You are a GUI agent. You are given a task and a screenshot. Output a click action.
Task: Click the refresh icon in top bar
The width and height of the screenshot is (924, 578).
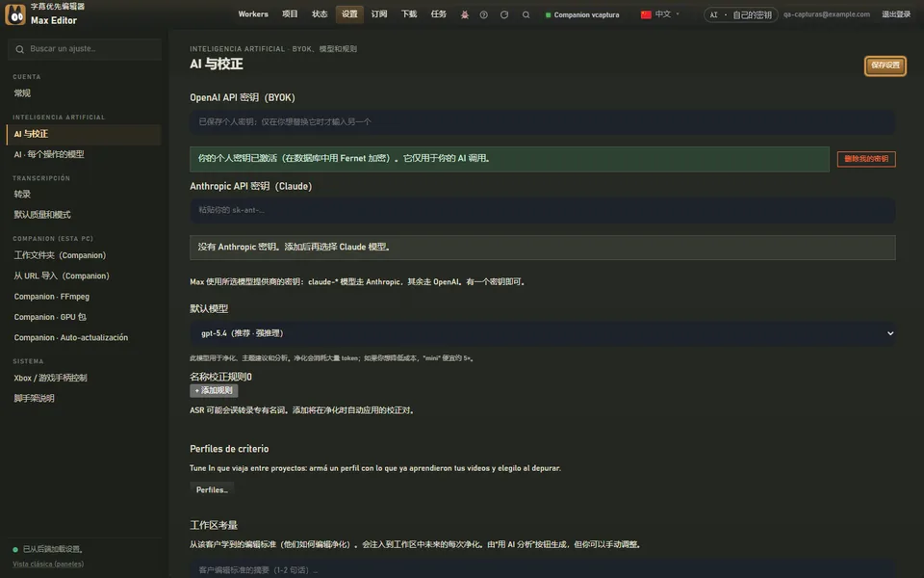coord(504,14)
